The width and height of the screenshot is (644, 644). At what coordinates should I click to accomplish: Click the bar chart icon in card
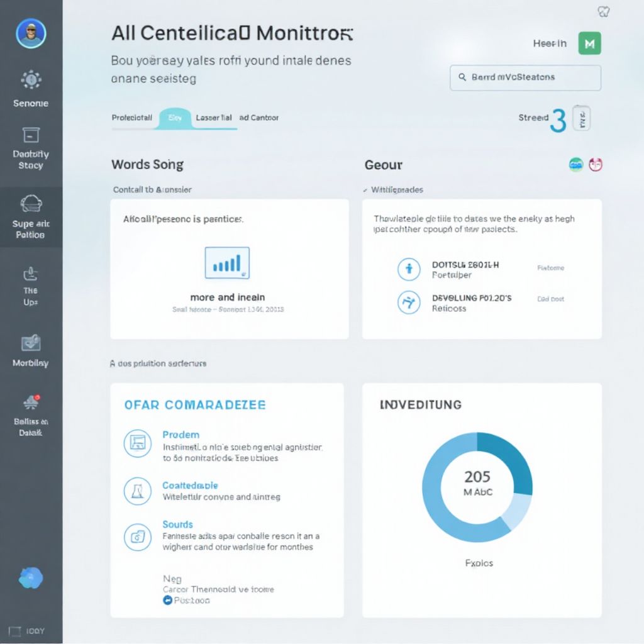pos(227,263)
